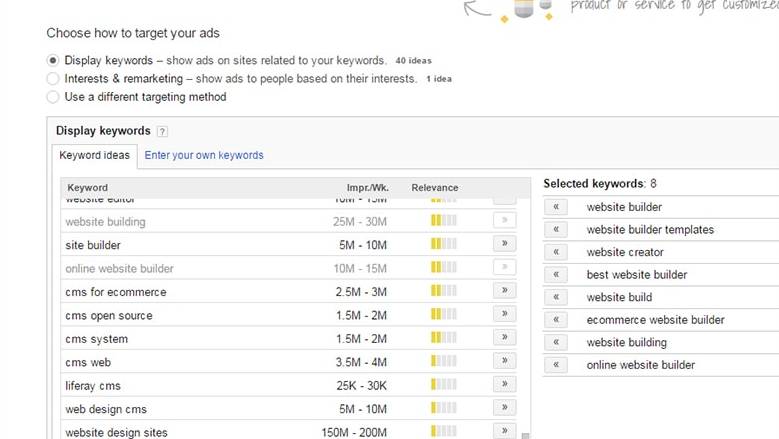
Task: Choose Interests & remarketing targeting option
Action: (53, 79)
